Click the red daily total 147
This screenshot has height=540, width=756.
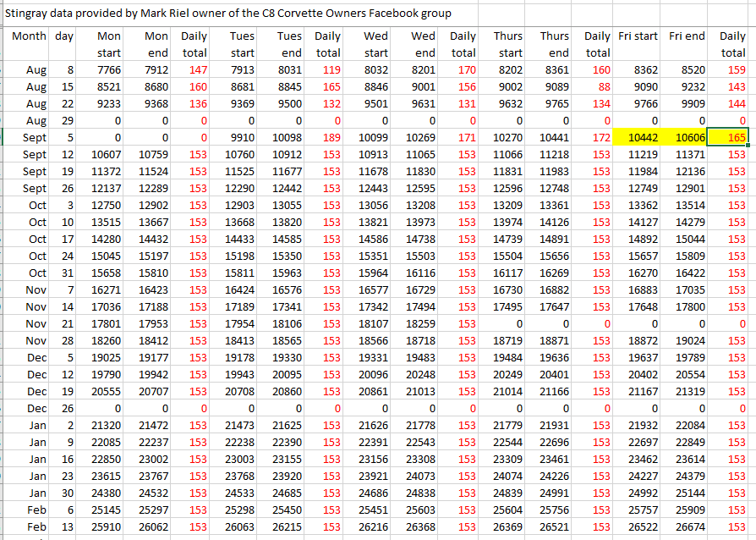[196, 69]
